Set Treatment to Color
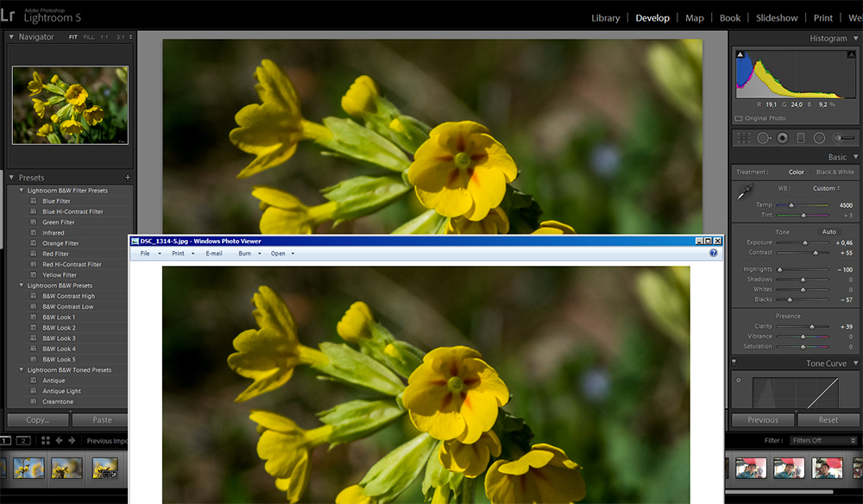Screen dimensions: 863x504 pyautogui.click(x=796, y=173)
